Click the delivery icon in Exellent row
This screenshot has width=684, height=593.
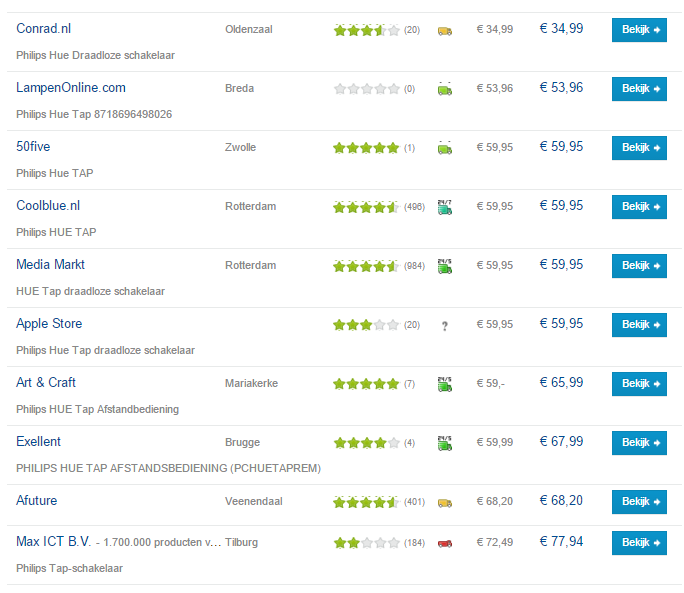[x=445, y=443]
